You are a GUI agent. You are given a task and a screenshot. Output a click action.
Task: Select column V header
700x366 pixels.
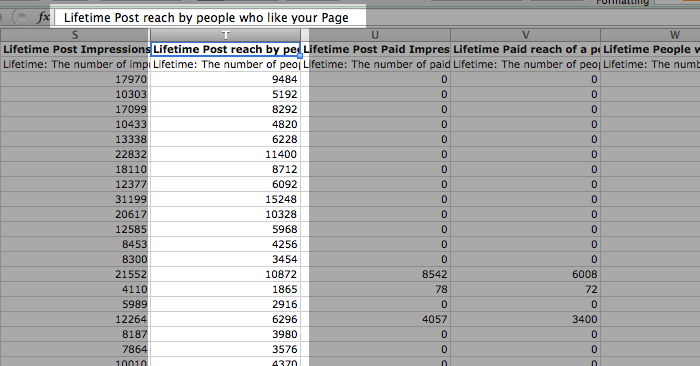click(x=525, y=35)
